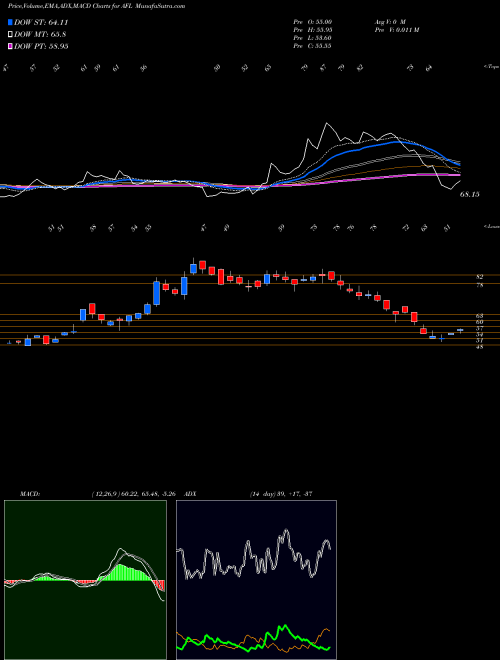
Task: Click the 'Pre V: 0.011 M' volume value
Action: click(396, 29)
